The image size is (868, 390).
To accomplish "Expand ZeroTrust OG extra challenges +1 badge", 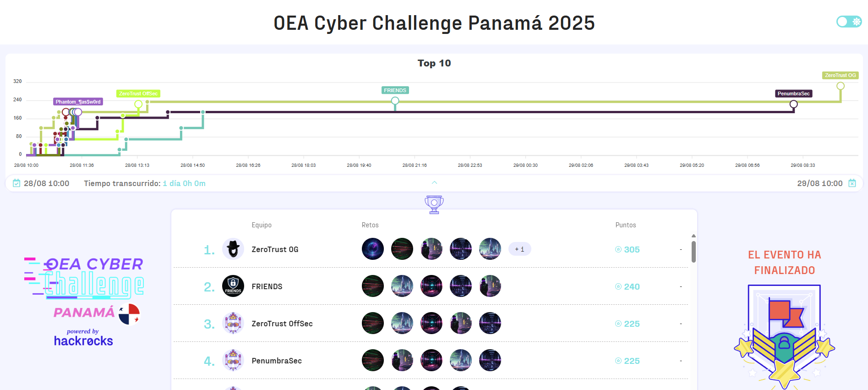I will 519,249.
